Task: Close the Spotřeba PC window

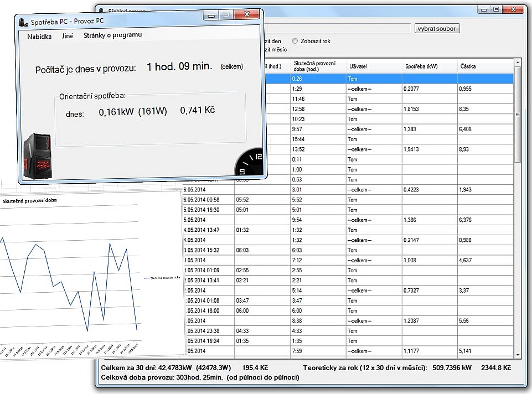Action: 247,14
